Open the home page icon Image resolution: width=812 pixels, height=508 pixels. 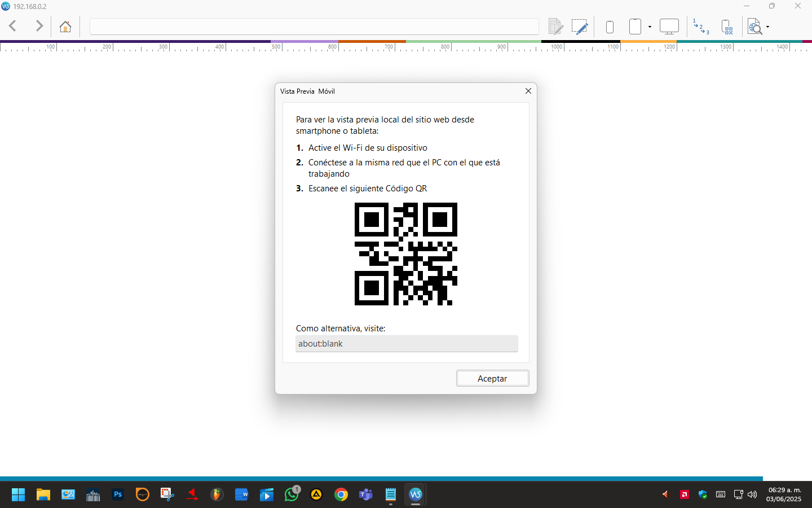click(65, 27)
